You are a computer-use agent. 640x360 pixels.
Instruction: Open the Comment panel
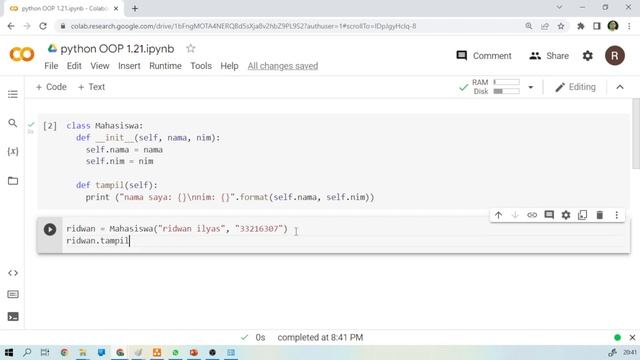click(x=484, y=56)
